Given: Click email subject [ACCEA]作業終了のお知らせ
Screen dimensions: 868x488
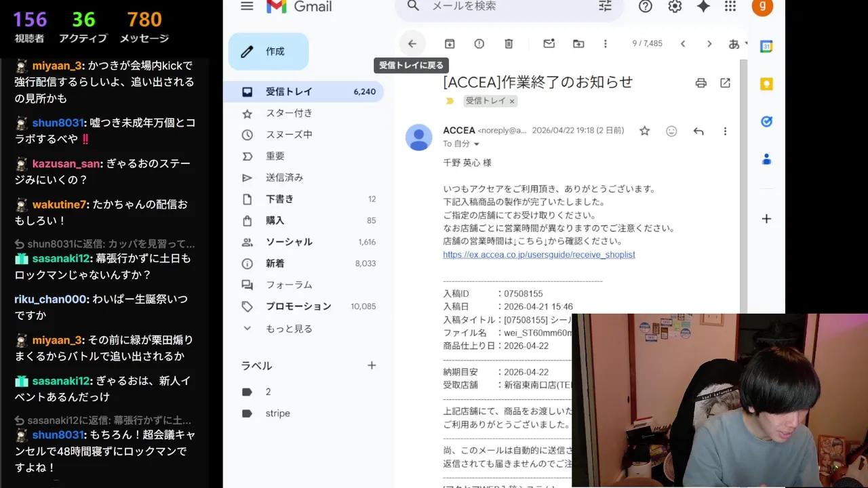Looking at the screenshot, I should [x=538, y=82].
